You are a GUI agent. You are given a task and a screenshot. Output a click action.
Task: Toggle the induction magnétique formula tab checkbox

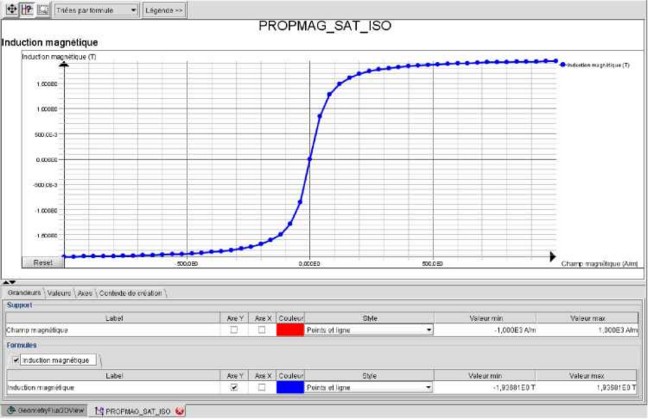[14, 359]
